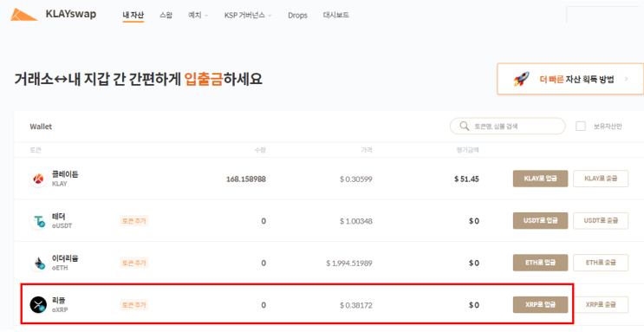Click the 수량 column header
This screenshot has height=332, width=644.
coord(260,150)
